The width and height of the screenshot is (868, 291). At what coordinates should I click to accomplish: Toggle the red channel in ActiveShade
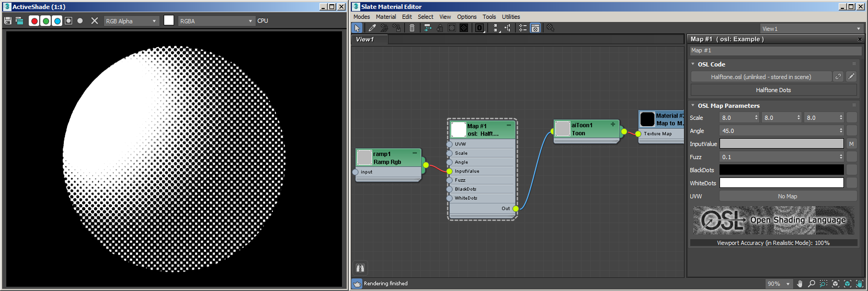tap(34, 21)
